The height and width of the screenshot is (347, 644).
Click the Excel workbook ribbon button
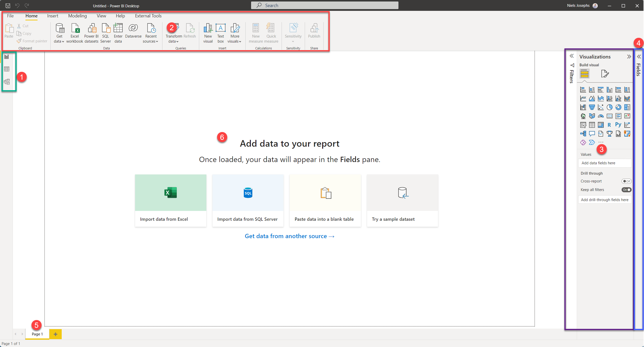[x=75, y=33]
